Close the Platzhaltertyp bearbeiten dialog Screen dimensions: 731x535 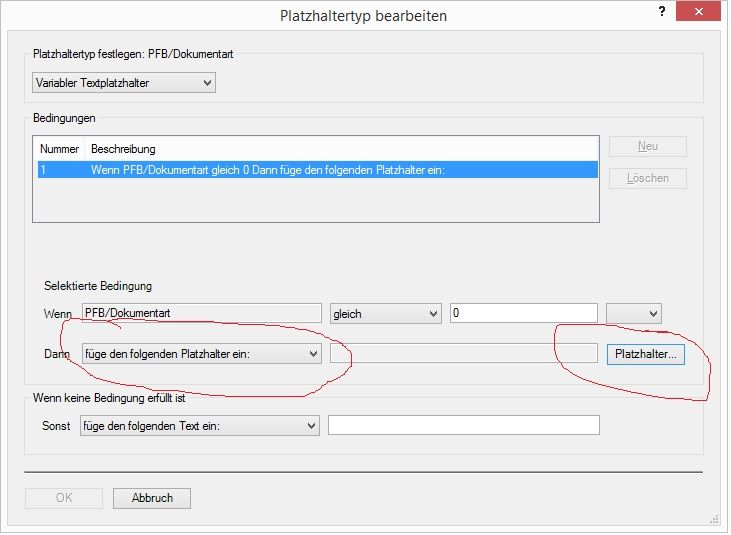point(698,12)
